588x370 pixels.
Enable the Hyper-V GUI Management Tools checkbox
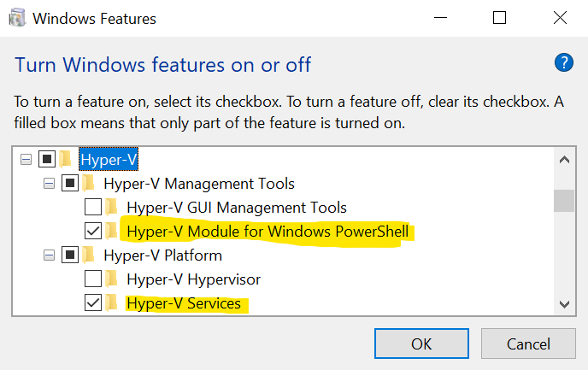[93, 207]
